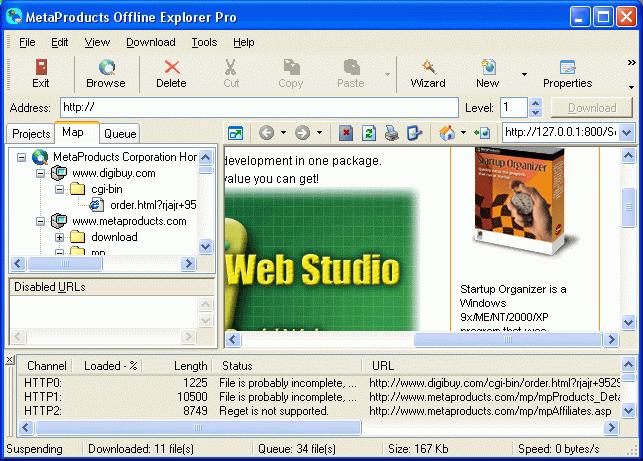Go forward in internal browser
Viewport: 643px width, 461px height.
(303, 133)
